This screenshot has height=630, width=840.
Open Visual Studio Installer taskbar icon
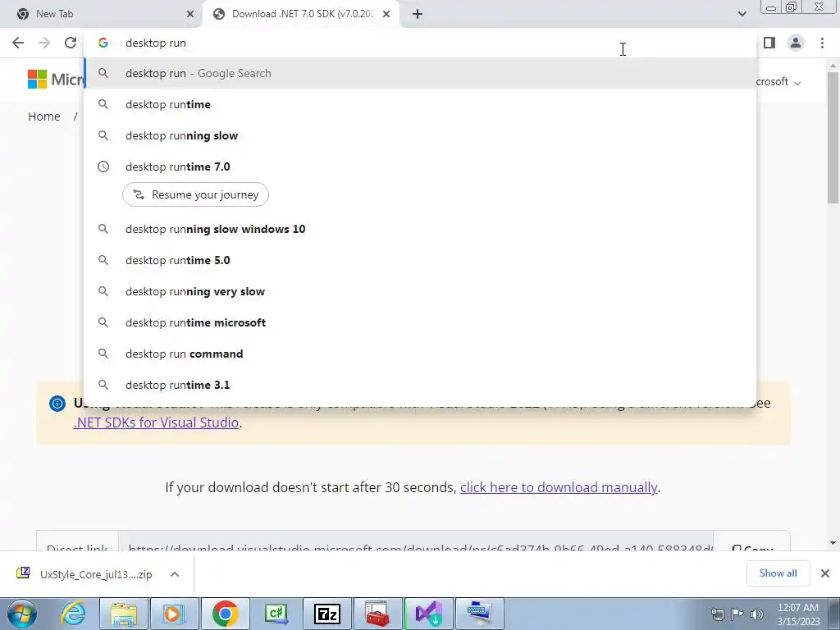428,614
